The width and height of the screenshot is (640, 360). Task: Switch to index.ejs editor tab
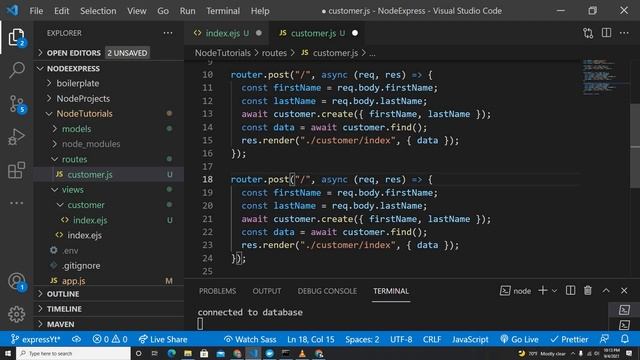pos(227,33)
